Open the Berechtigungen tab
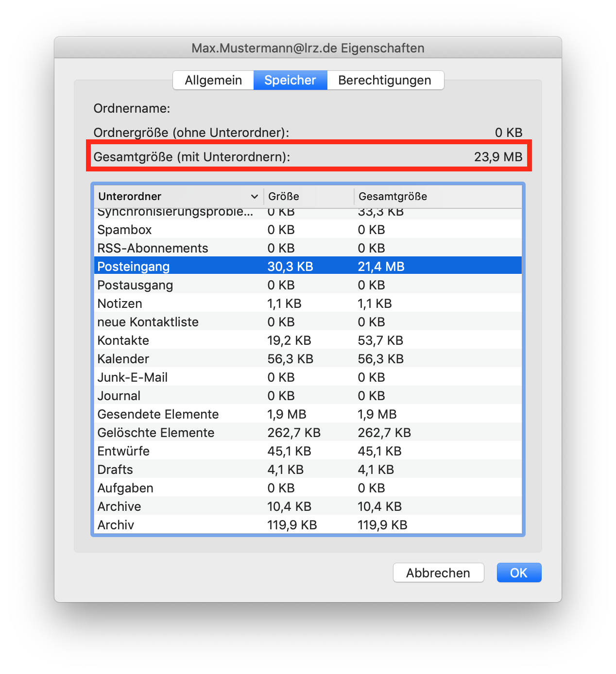Image resolution: width=616 pixels, height=674 pixels. [385, 80]
